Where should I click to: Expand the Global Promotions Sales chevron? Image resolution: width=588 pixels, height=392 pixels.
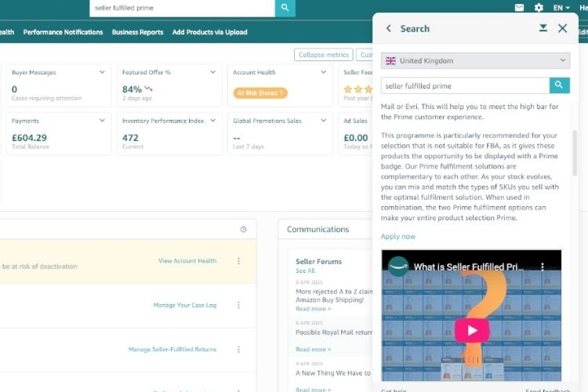pos(323,121)
